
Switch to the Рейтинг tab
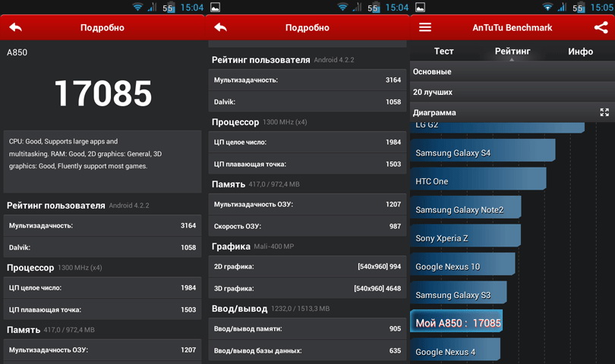tap(512, 52)
